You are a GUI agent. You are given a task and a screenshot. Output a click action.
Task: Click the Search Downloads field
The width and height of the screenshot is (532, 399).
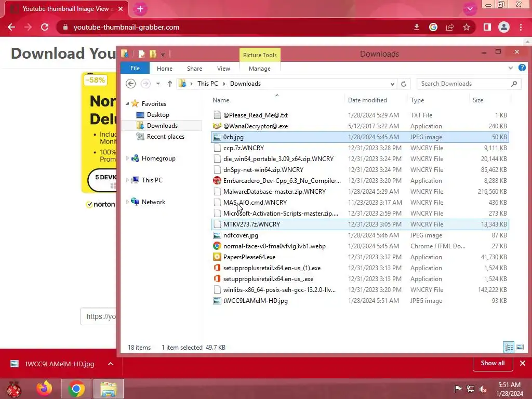click(x=469, y=84)
